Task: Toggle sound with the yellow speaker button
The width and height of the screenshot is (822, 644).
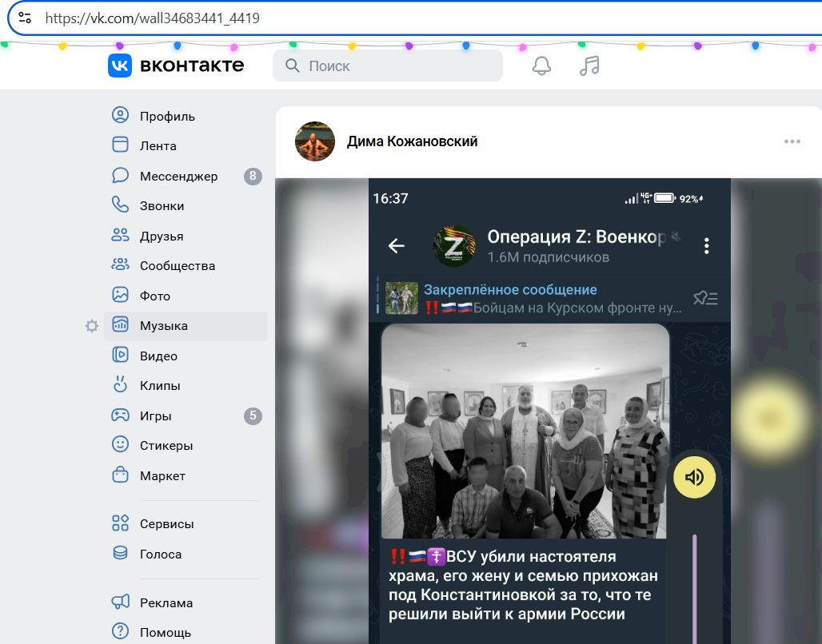Action: 694,478
